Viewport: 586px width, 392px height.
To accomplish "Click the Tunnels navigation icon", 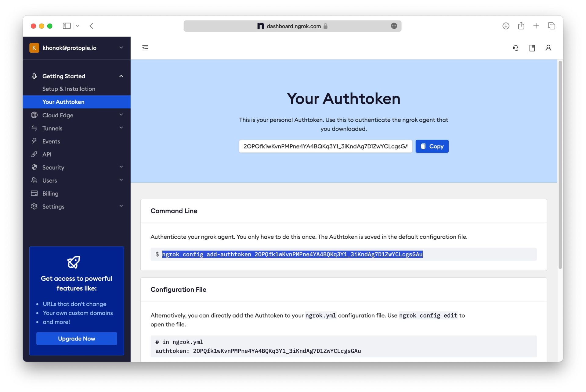I will (34, 128).
